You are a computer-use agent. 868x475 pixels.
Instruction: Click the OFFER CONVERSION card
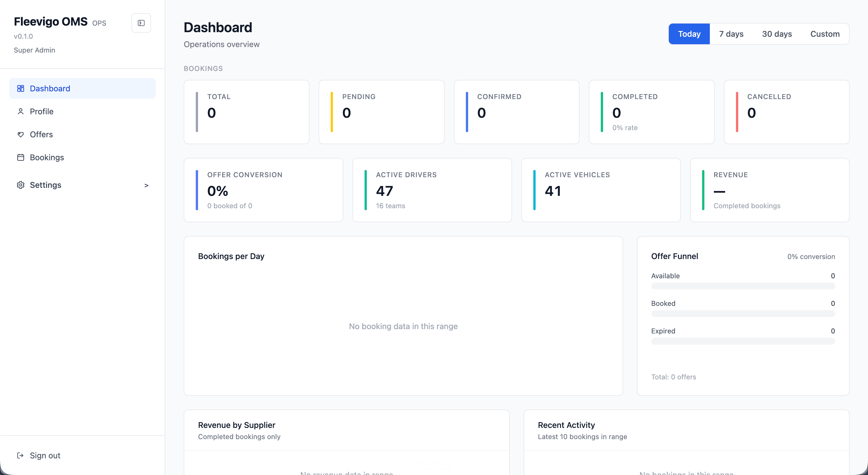[263, 190]
